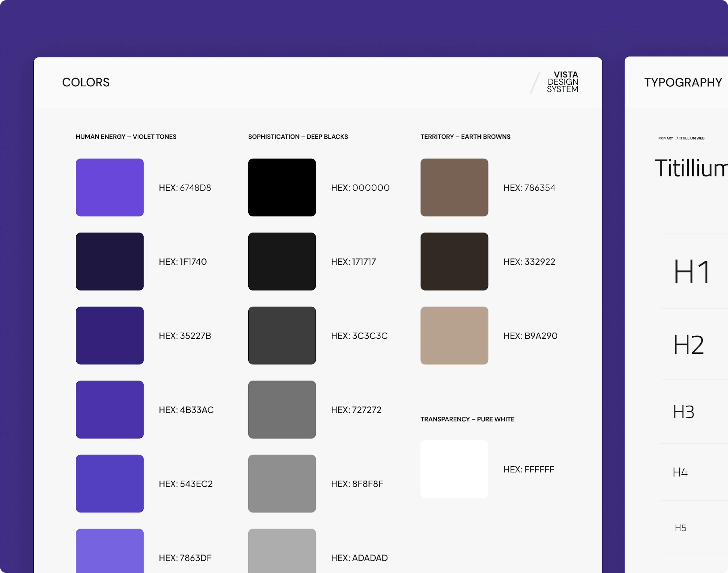Click the Vista Design System logo
The height and width of the screenshot is (573, 728).
tap(562, 82)
